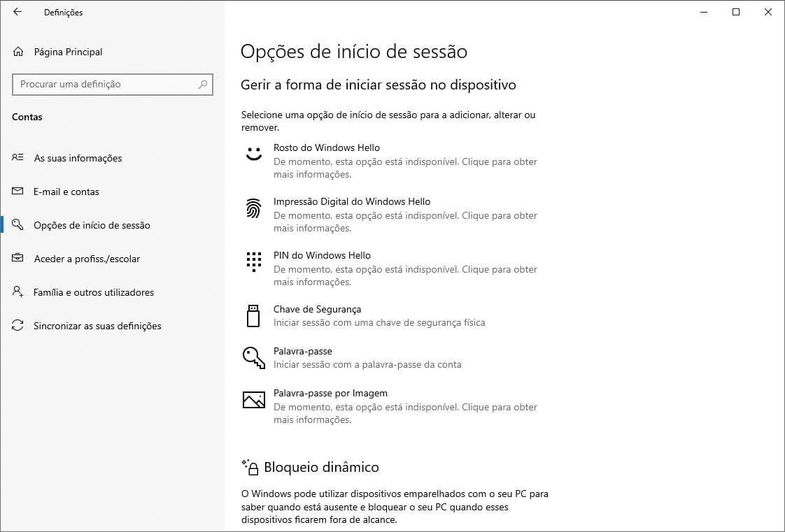The width and height of the screenshot is (785, 532).
Task: Click the keypad dots icon for PIN
Action: coord(254,261)
